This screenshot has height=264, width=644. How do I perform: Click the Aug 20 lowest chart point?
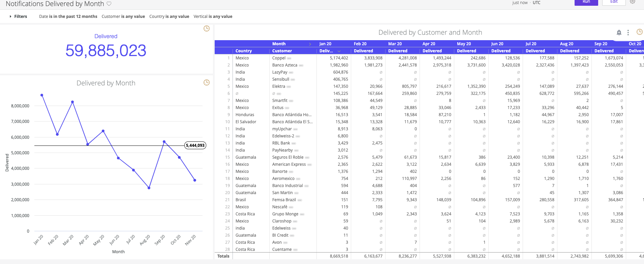pyautogui.click(x=149, y=188)
